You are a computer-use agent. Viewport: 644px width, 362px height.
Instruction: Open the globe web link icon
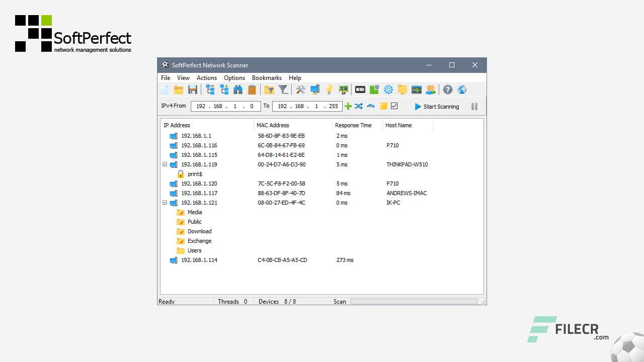pos(462,89)
